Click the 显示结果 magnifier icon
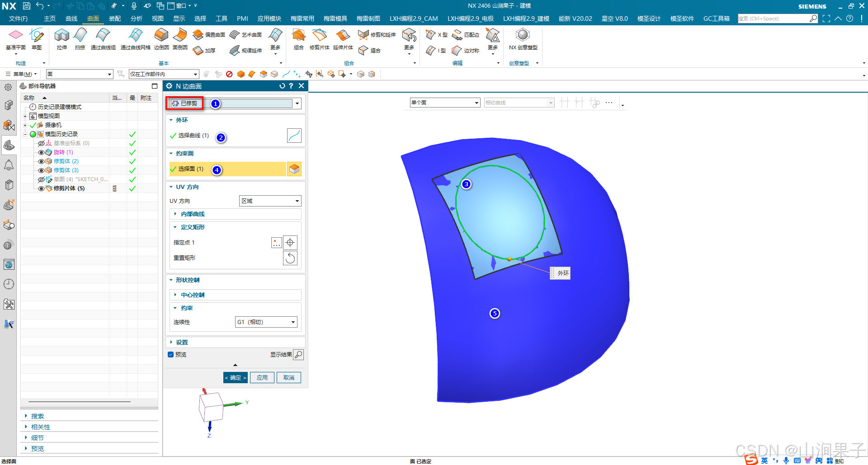This screenshot has height=465, width=868. coord(298,355)
